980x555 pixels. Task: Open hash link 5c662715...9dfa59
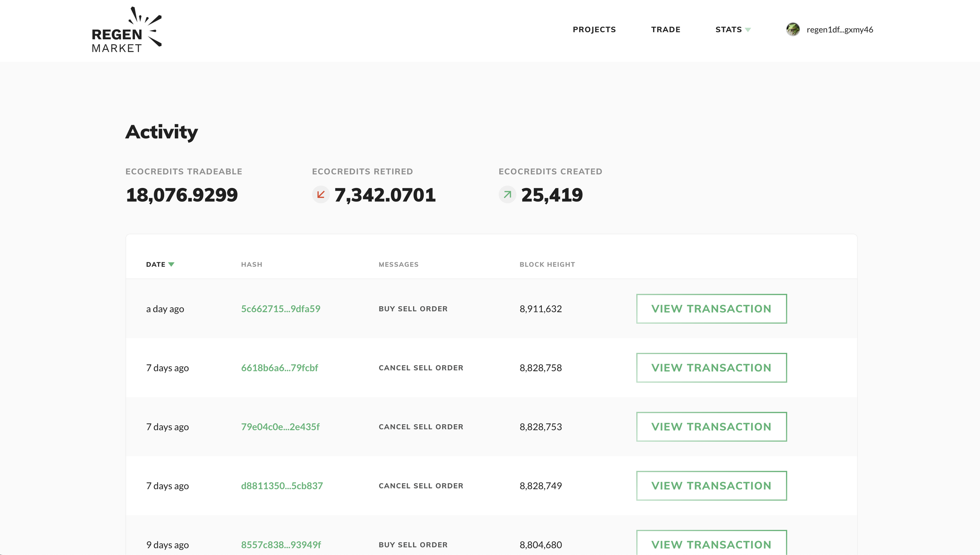pos(281,309)
